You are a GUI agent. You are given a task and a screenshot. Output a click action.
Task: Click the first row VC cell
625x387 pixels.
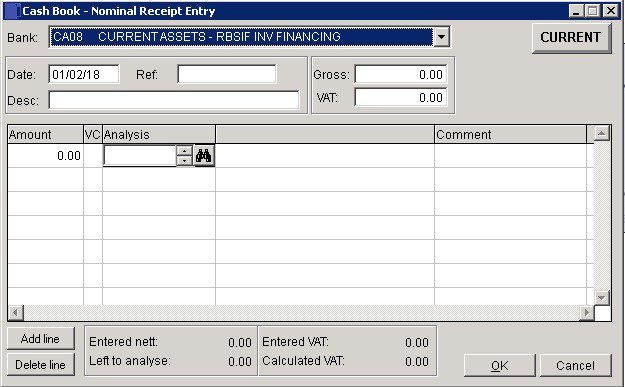pyautogui.click(x=93, y=156)
